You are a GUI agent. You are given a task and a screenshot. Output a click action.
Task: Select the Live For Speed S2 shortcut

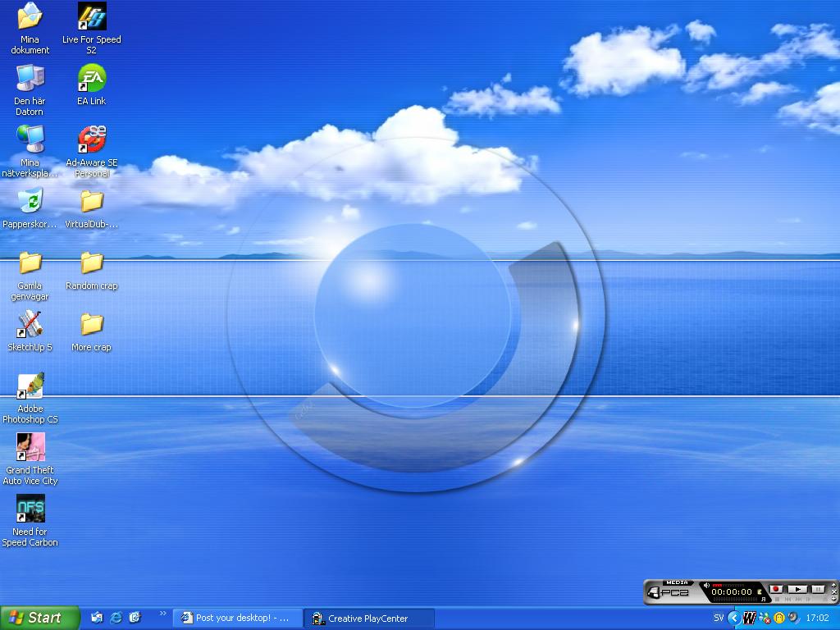click(92, 27)
